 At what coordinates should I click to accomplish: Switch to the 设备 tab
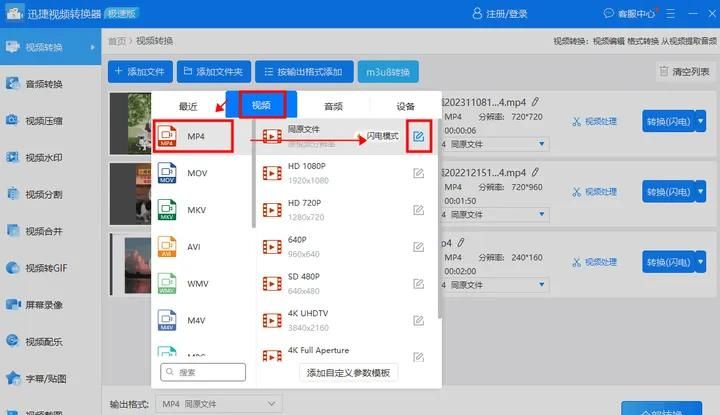point(405,106)
